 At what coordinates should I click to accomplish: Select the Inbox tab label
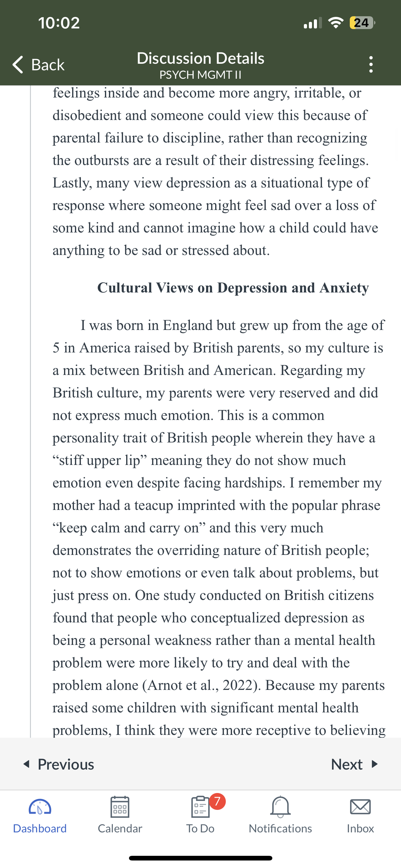(x=360, y=828)
